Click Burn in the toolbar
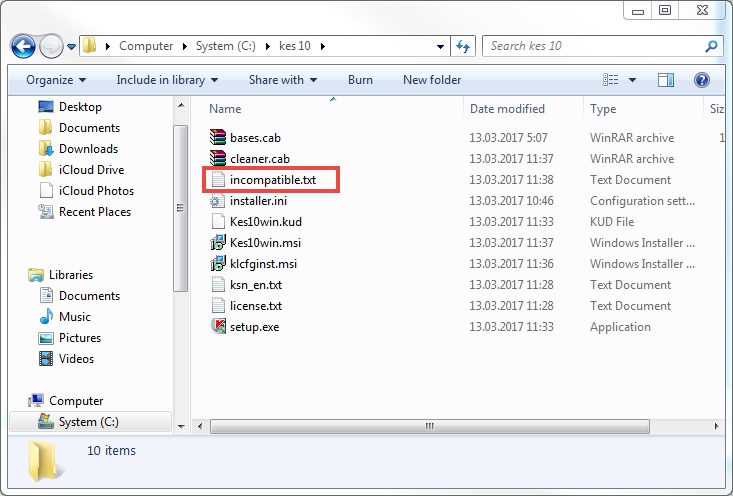Image resolution: width=733 pixels, height=496 pixels. (x=360, y=80)
